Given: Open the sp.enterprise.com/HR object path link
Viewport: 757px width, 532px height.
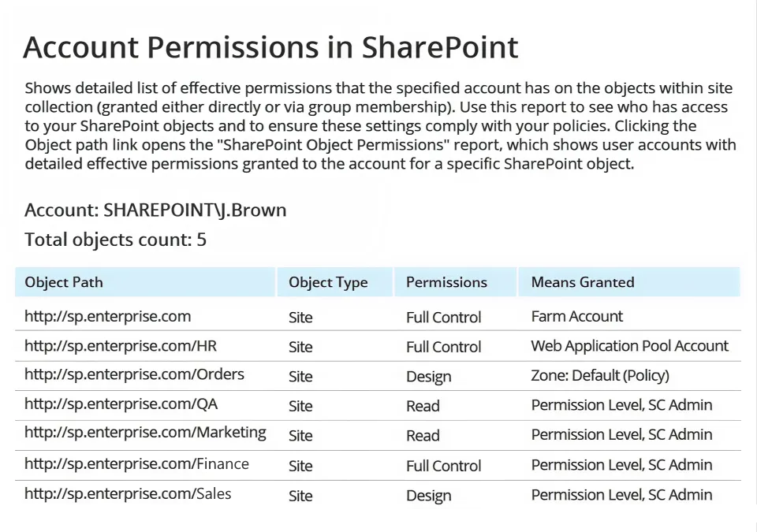Looking at the screenshot, I should 121,346.
